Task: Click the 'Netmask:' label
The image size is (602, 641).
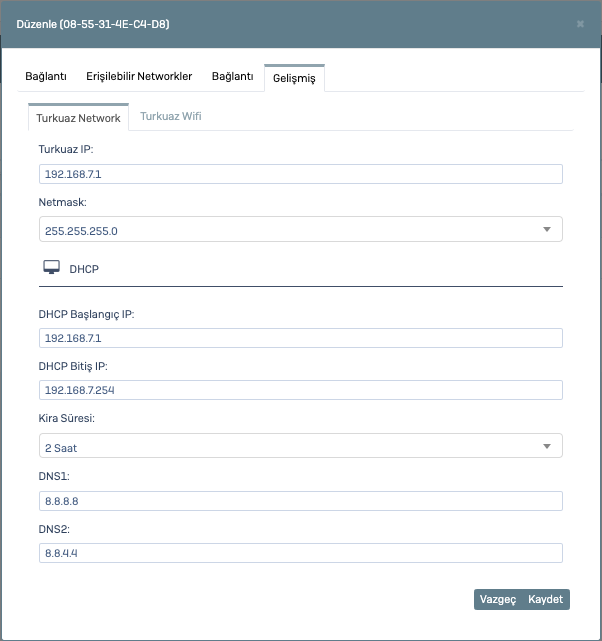Action: pos(63,202)
